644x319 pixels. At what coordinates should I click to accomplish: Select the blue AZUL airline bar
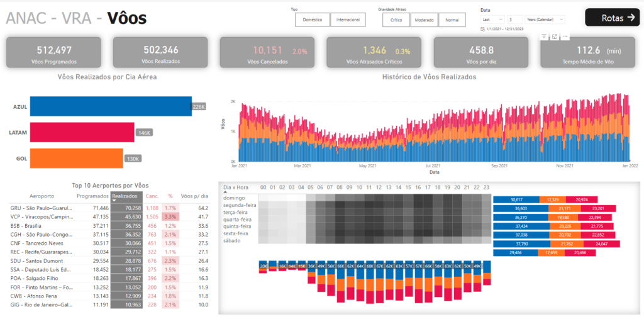(x=111, y=106)
